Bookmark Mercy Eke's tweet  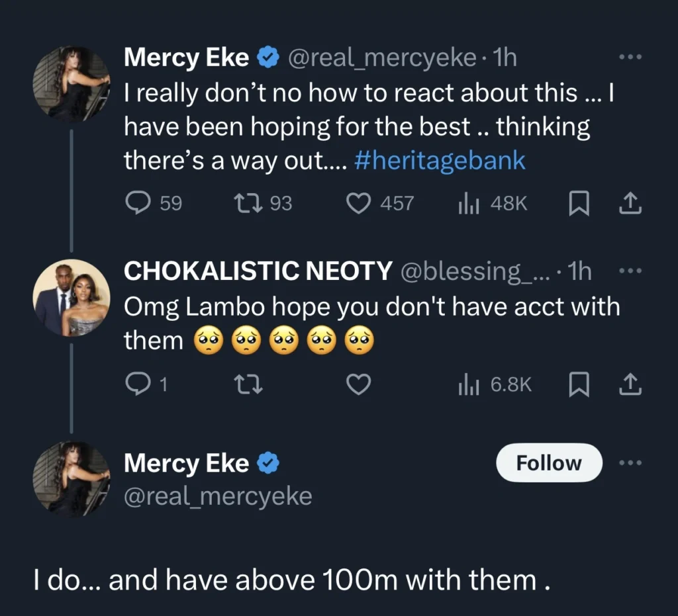click(579, 203)
